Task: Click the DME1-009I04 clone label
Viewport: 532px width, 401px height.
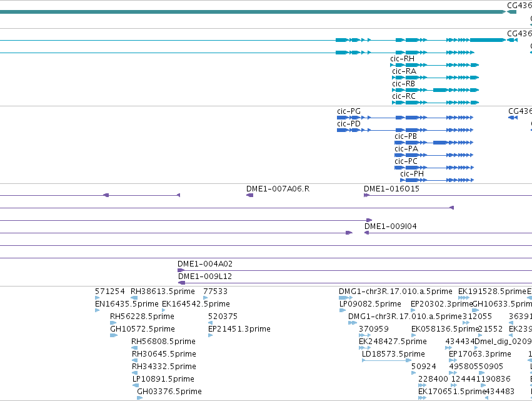Action: coord(391,226)
